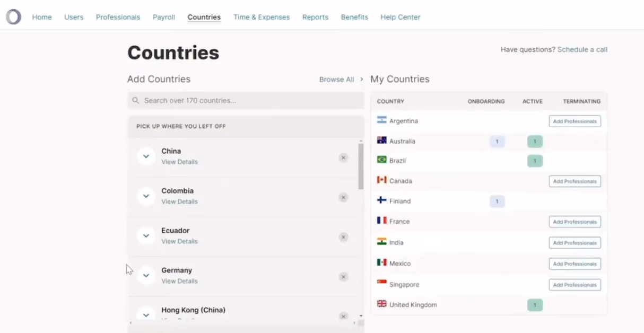Click the Schedule a call link
Viewport: 644px width, 333px height.
pos(582,49)
